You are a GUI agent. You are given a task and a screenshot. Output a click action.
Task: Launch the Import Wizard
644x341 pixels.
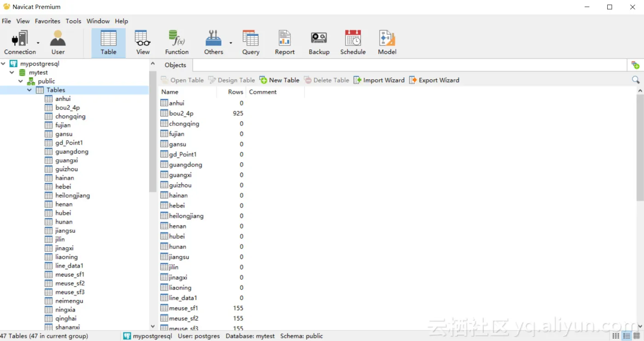[x=379, y=80]
